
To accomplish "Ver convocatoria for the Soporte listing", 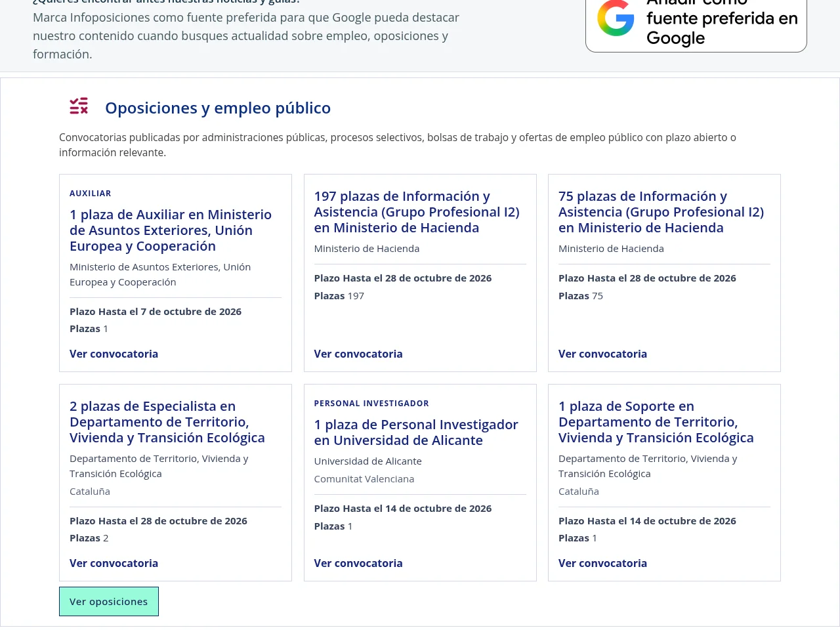I will [602, 563].
